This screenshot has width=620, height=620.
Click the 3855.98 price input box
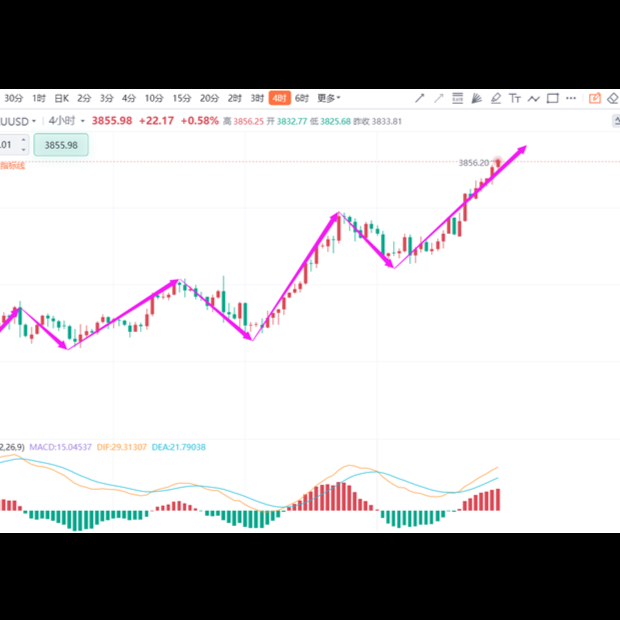[61, 145]
